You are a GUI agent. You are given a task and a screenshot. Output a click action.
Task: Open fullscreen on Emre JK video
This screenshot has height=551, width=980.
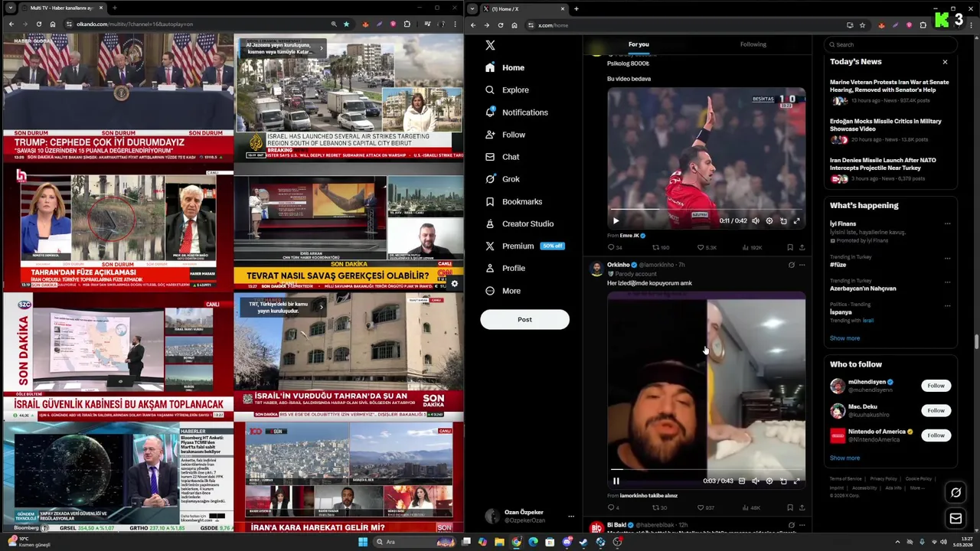(796, 221)
